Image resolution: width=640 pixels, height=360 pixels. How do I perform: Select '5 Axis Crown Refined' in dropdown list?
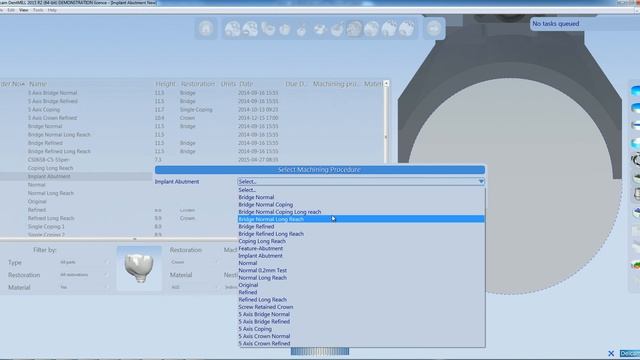click(361, 344)
